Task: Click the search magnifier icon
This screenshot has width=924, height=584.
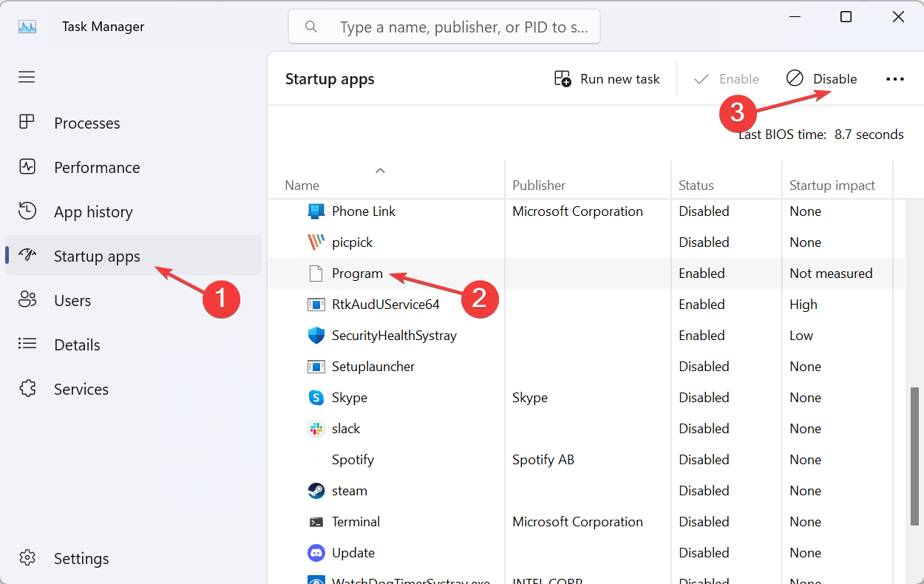Action: (311, 27)
